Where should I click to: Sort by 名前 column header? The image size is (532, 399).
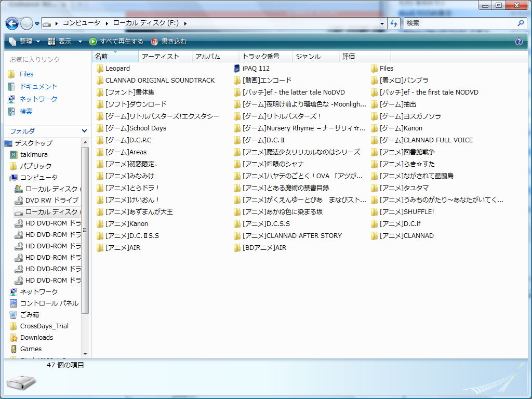[115, 56]
